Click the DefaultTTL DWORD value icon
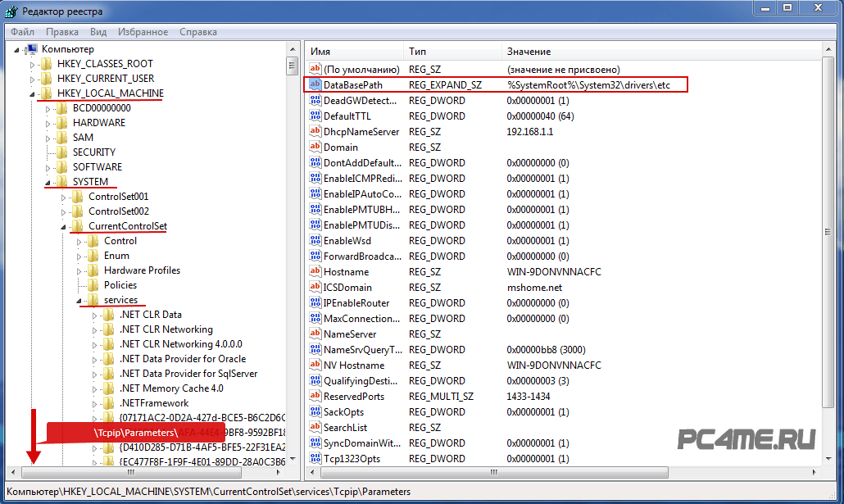The width and height of the screenshot is (844, 504). [x=315, y=116]
